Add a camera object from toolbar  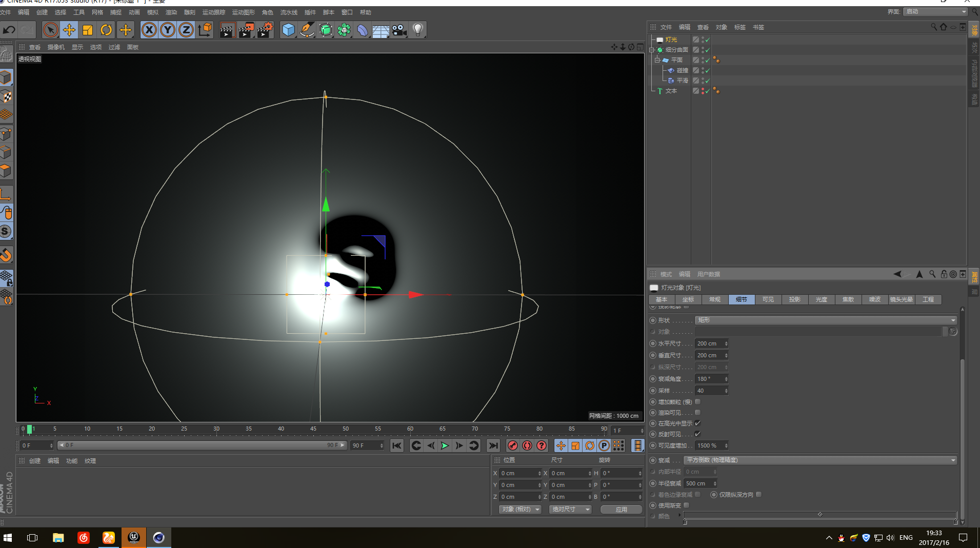coord(399,30)
